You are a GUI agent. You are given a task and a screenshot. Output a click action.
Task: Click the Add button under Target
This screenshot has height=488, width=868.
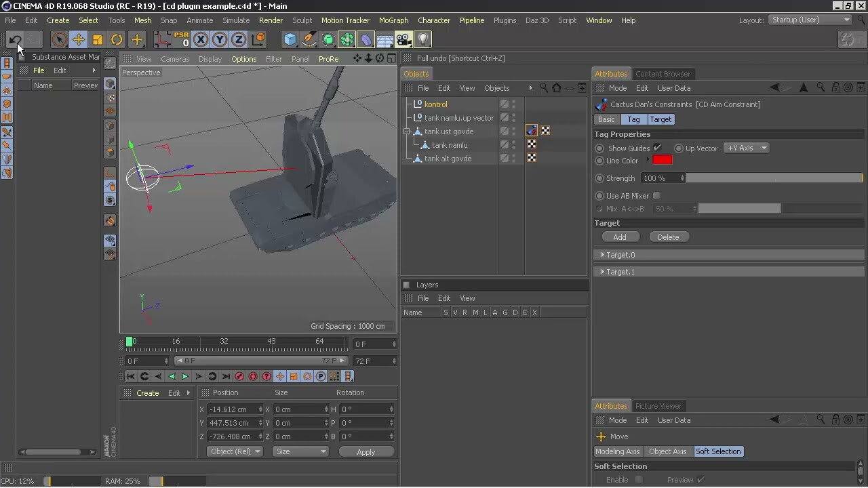coord(619,237)
